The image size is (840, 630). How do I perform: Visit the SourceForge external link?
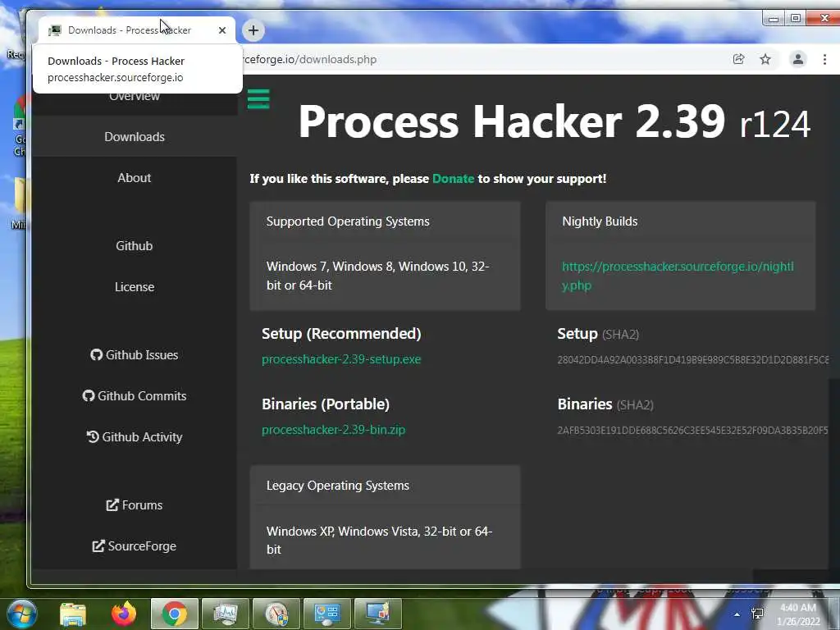tap(134, 546)
